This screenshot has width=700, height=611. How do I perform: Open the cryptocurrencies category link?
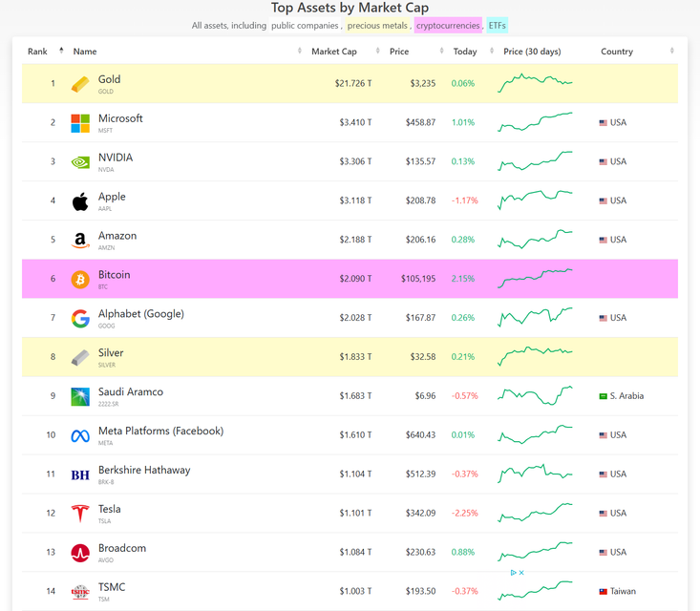pyautogui.click(x=448, y=26)
